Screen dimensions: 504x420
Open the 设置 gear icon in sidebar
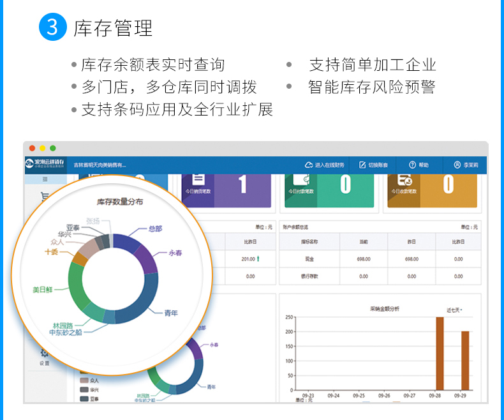coord(45,353)
